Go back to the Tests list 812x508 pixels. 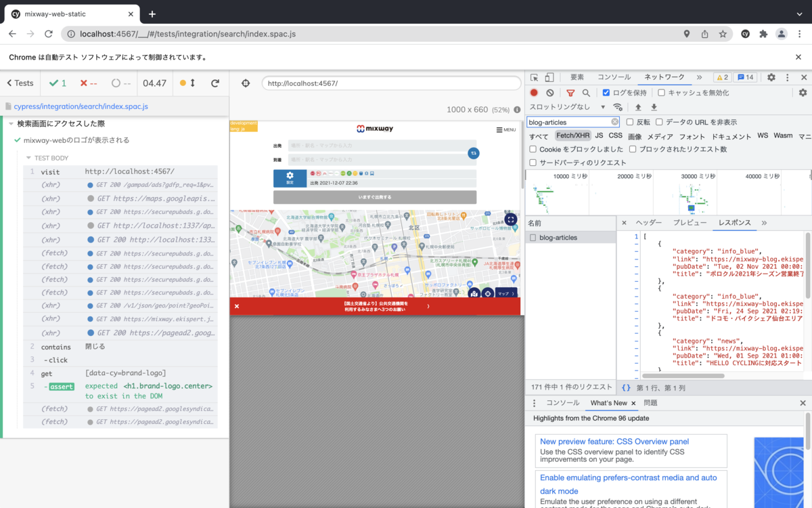(20, 83)
